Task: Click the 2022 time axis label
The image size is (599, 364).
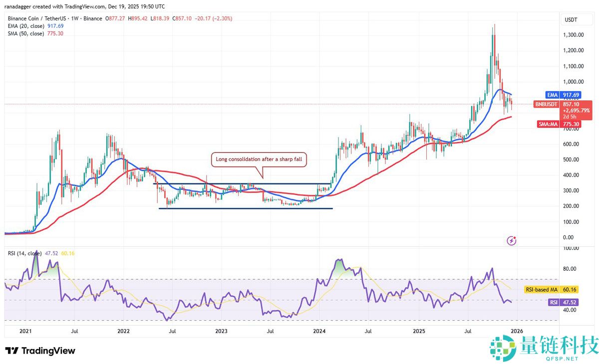Action: [x=123, y=331]
